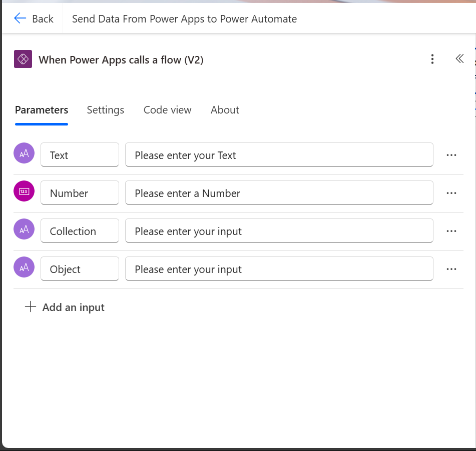Click the Collection input type icon

[x=24, y=229]
